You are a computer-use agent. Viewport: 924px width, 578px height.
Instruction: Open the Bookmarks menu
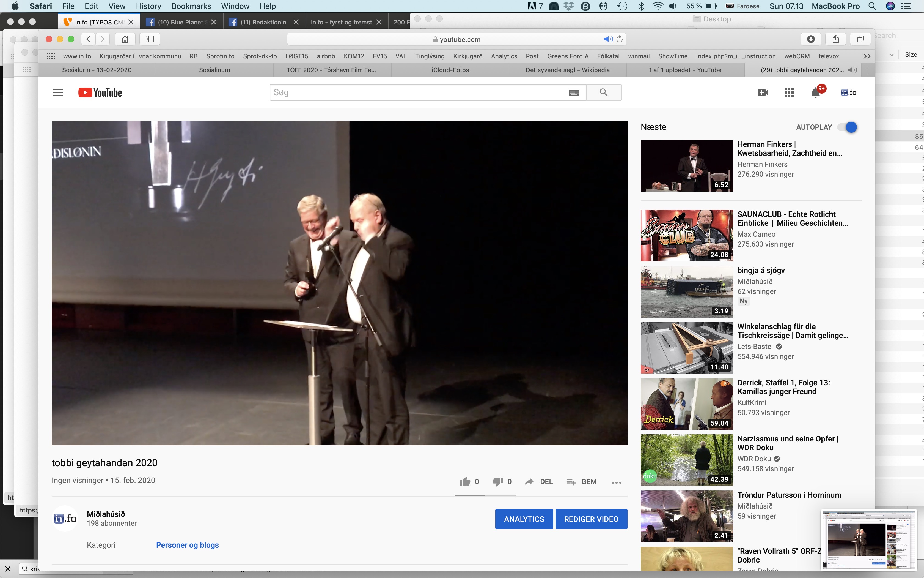coord(191,6)
